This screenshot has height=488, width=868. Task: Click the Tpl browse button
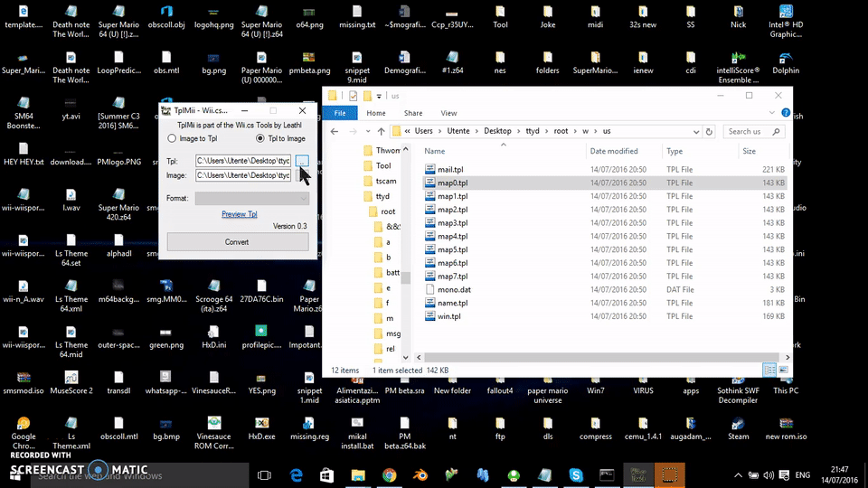(302, 161)
